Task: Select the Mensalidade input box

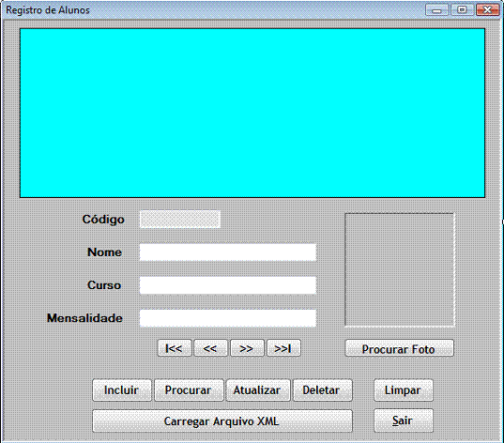Action: [228, 318]
